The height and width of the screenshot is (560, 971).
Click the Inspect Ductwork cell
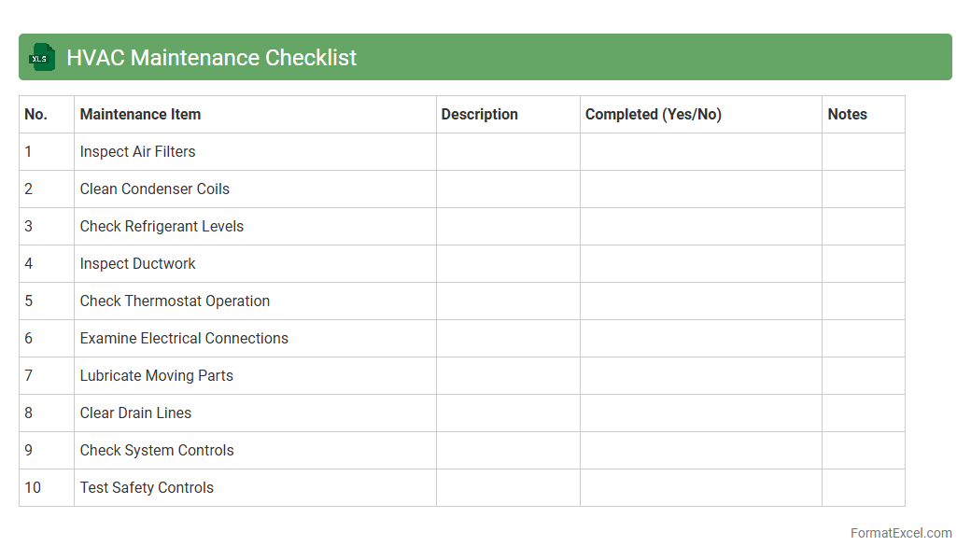[x=137, y=263]
